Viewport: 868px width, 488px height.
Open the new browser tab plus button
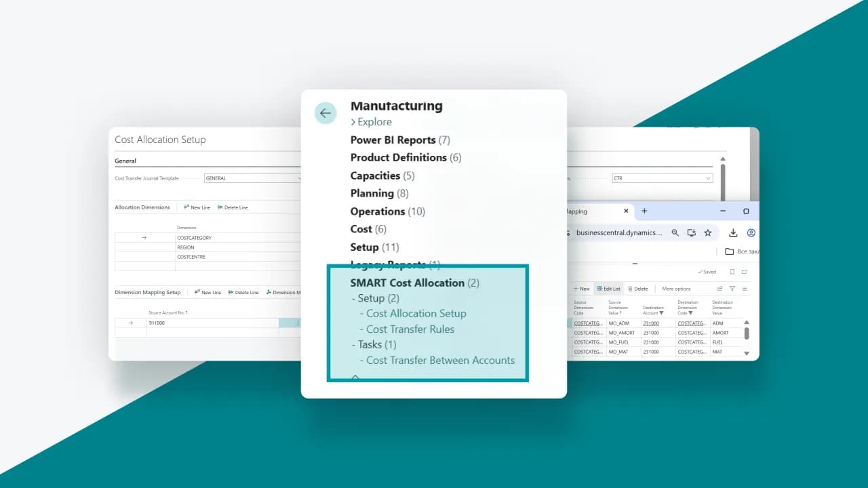click(x=644, y=211)
